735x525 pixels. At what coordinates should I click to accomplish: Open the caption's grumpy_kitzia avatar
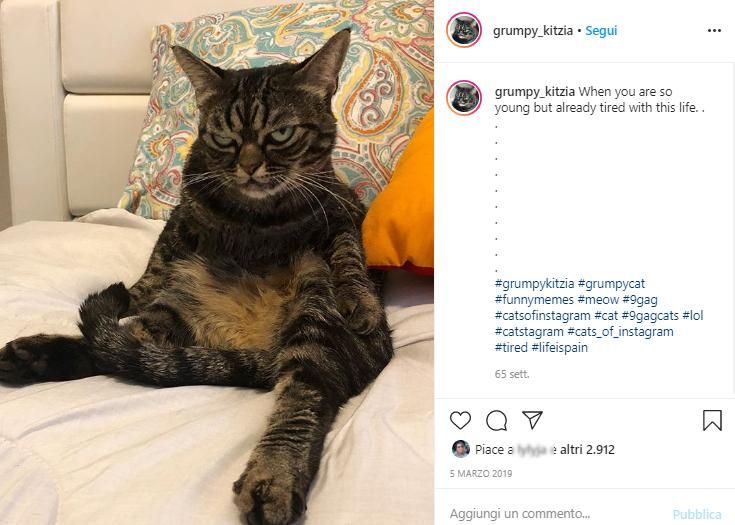coord(464,98)
